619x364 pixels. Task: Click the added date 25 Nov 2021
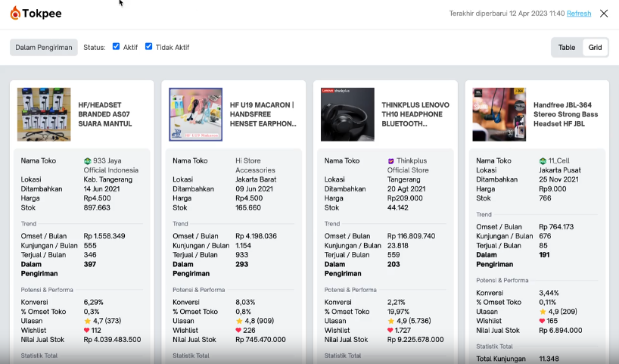tap(558, 179)
